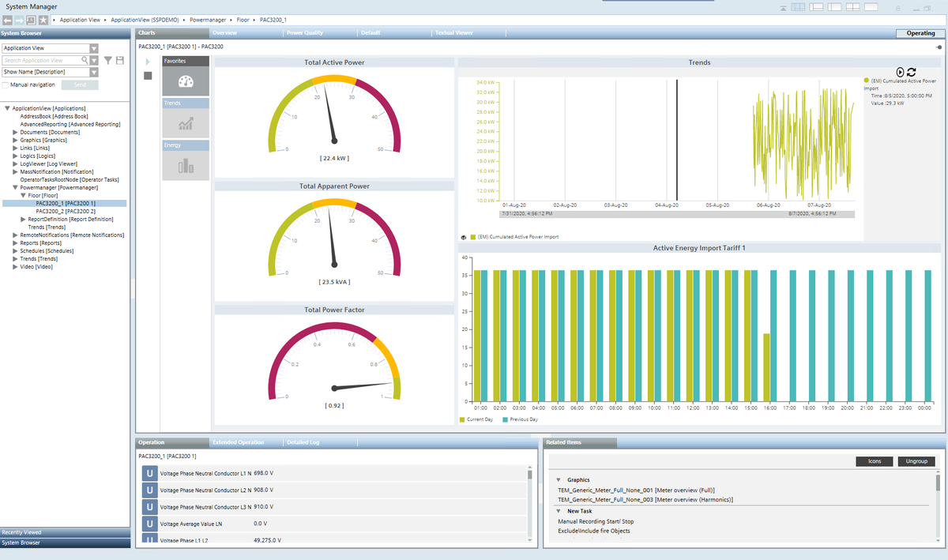The height and width of the screenshot is (560, 948).
Task: Click the filter funnel icon
Action: (x=108, y=60)
